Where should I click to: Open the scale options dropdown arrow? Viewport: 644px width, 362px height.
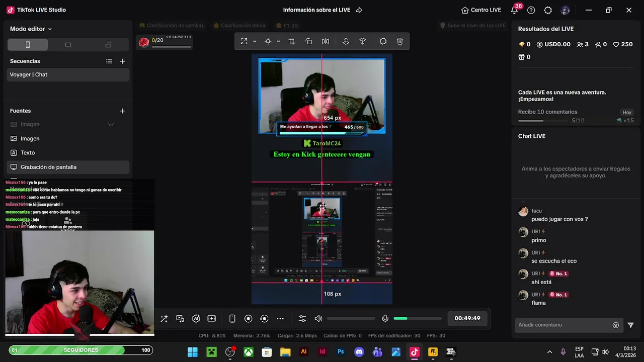click(x=255, y=41)
